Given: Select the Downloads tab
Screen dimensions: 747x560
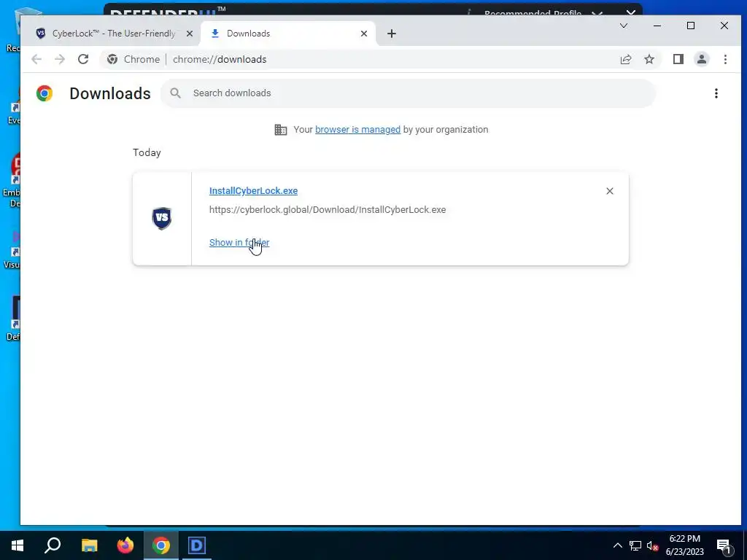Looking at the screenshot, I should point(288,34).
